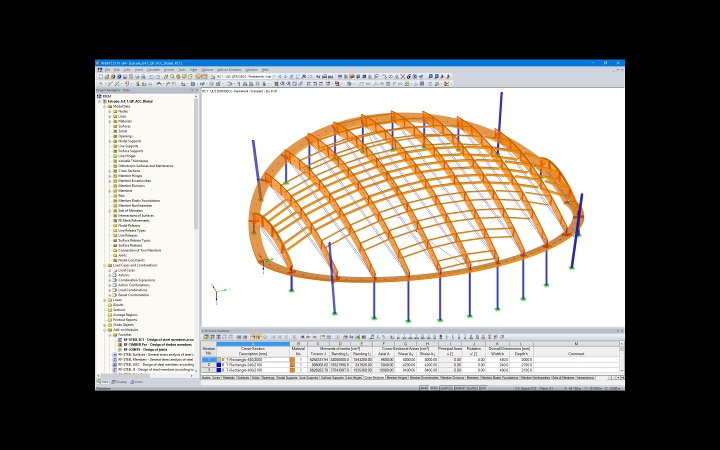Toggle DXF in the status bar

pos(483,388)
